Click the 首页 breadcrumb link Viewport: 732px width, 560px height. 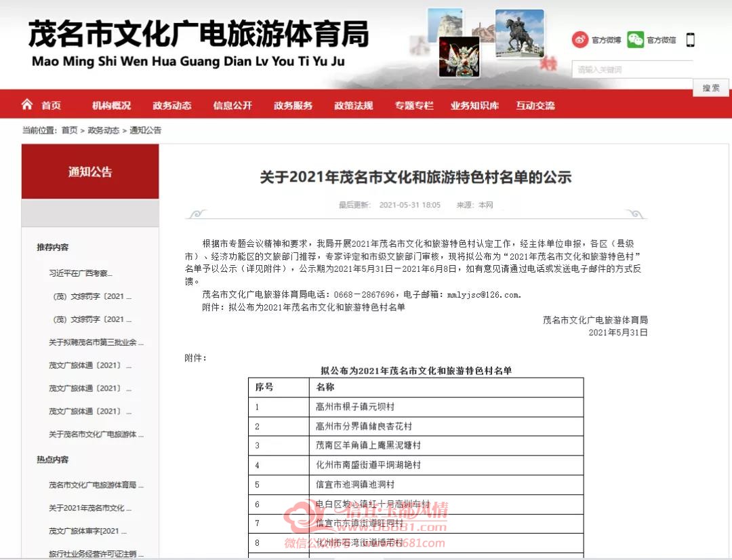click(70, 130)
